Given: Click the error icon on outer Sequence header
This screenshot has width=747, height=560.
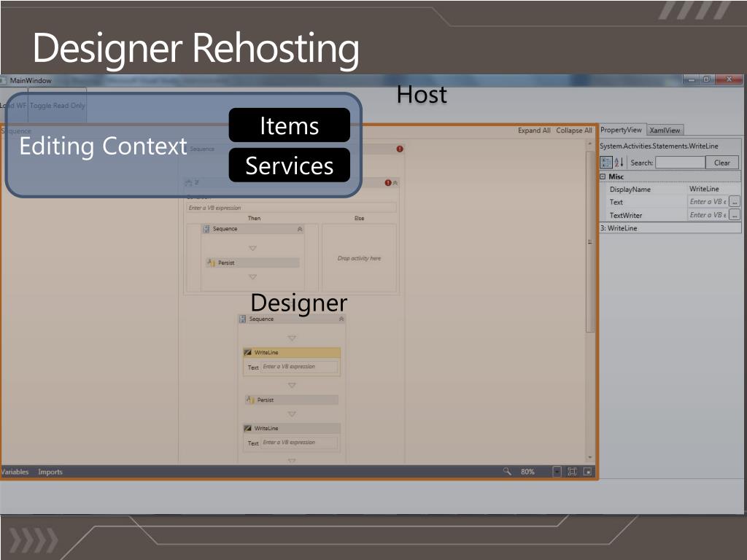Looking at the screenshot, I should (400, 149).
